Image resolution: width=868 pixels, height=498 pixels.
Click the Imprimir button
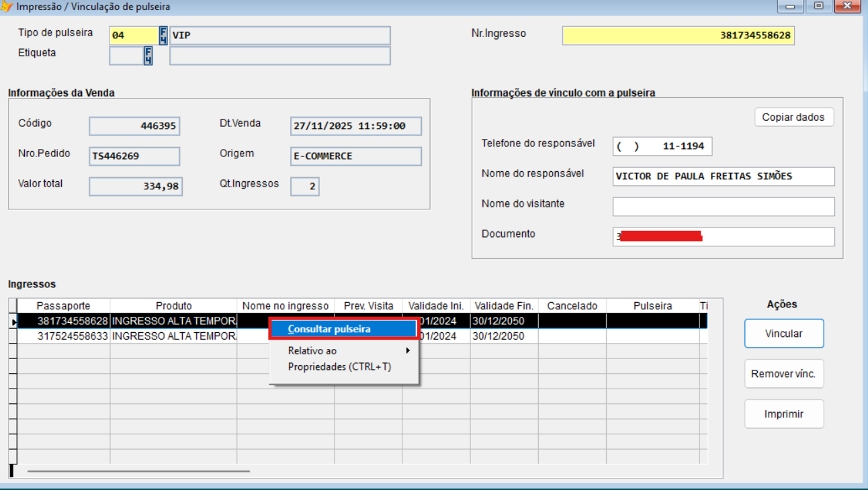coord(783,414)
